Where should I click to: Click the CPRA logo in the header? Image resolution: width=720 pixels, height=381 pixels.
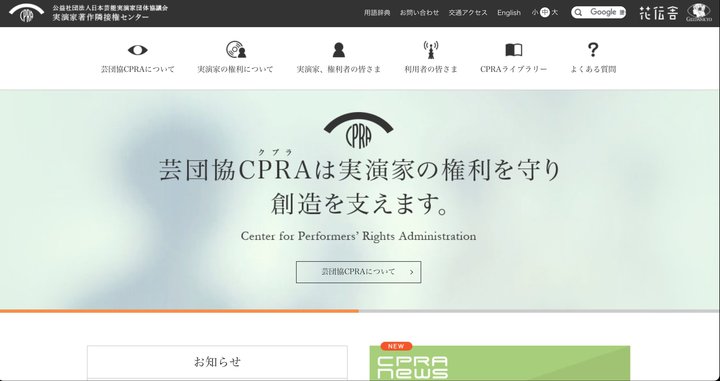[x=26, y=13]
